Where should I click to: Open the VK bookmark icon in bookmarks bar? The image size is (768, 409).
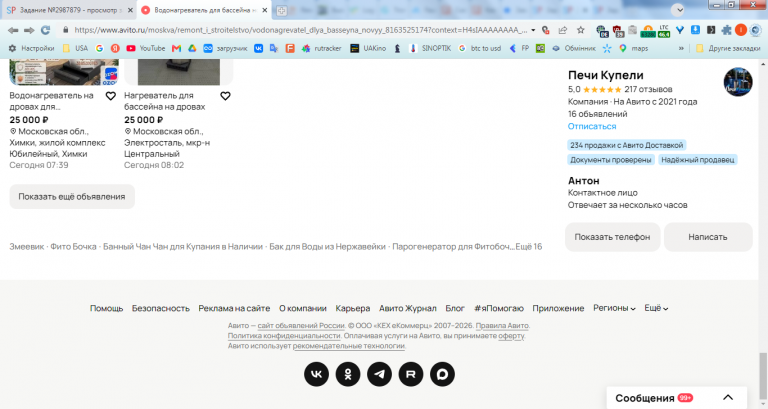coord(258,48)
